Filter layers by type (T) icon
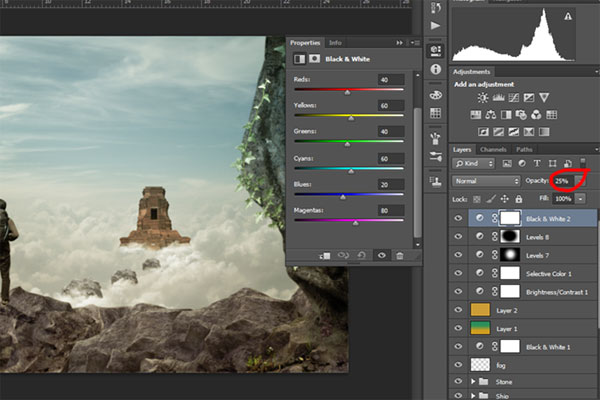Image resolution: width=600 pixels, height=400 pixels. pyautogui.click(x=537, y=163)
